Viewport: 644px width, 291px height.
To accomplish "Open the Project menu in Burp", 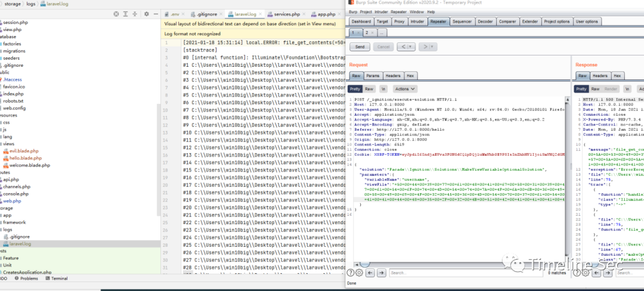I will tap(366, 12).
